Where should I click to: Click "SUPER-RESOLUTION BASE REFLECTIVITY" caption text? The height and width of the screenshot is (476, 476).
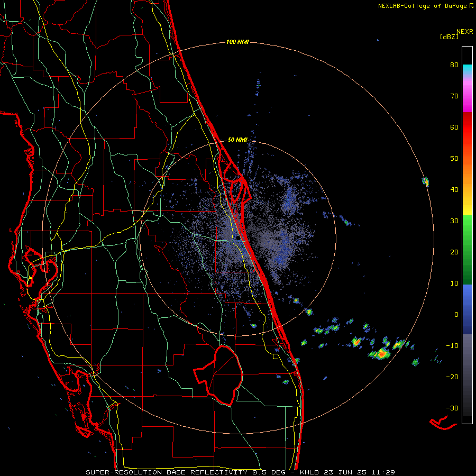[x=167, y=472]
